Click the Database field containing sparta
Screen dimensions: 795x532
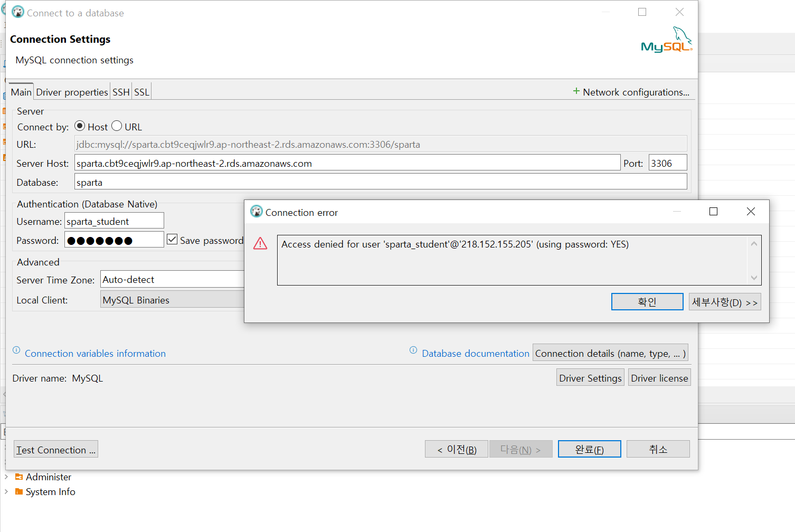click(381, 182)
